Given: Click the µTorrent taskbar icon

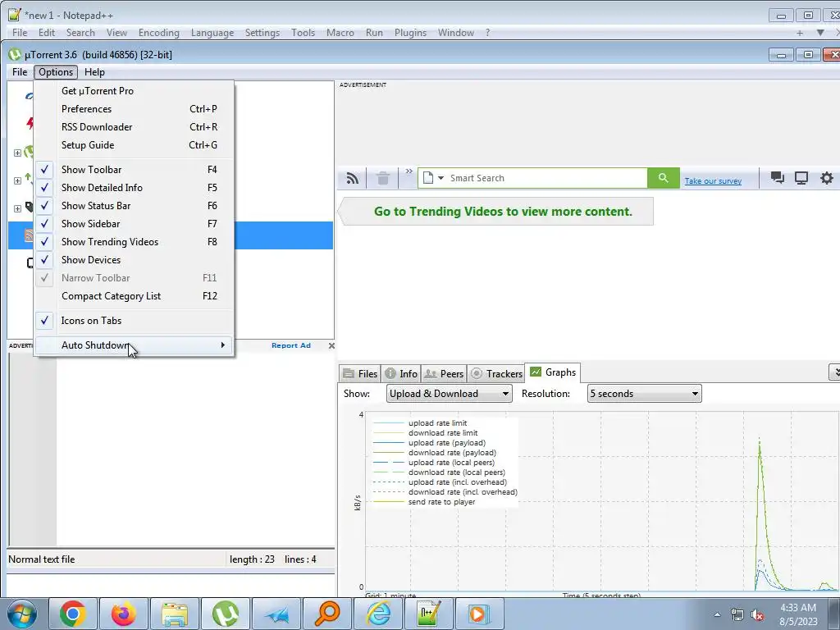Looking at the screenshot, I should pos(226,614).
